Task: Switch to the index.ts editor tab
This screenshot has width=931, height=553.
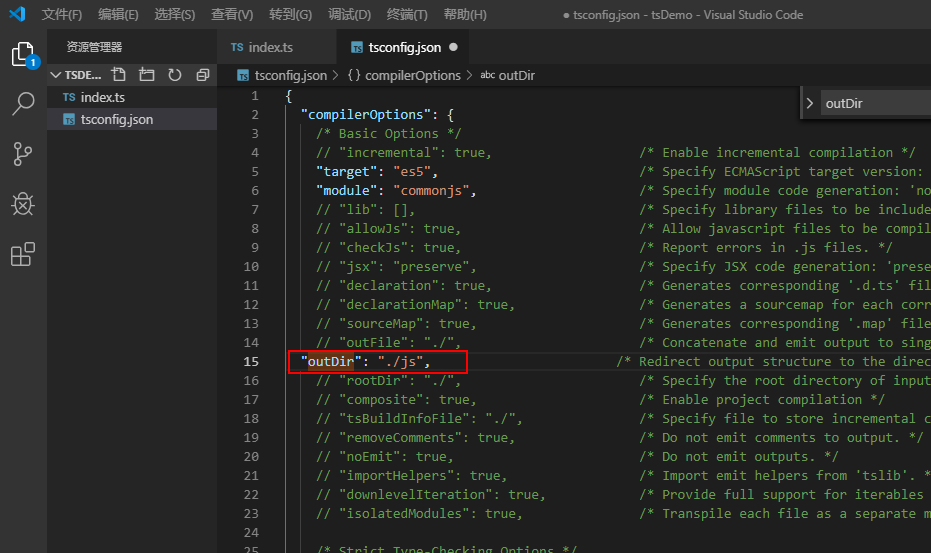Action: (x=276, y=47)
